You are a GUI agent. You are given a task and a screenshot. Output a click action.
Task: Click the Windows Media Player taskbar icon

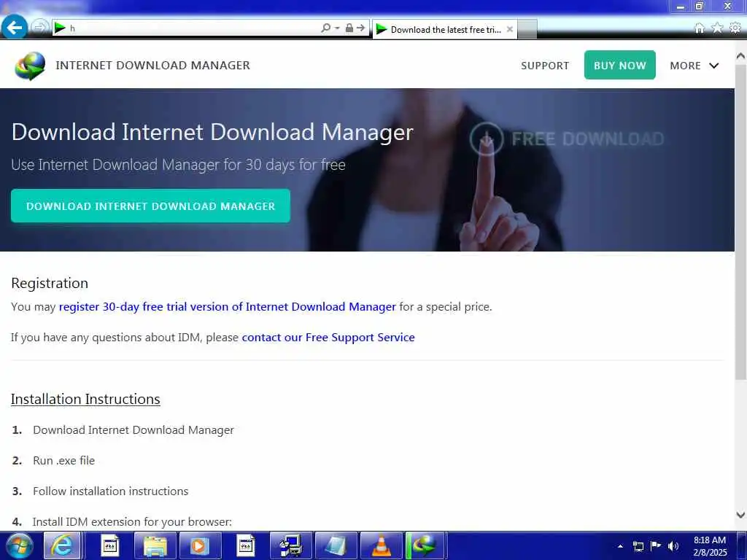[x=199, y=545]
